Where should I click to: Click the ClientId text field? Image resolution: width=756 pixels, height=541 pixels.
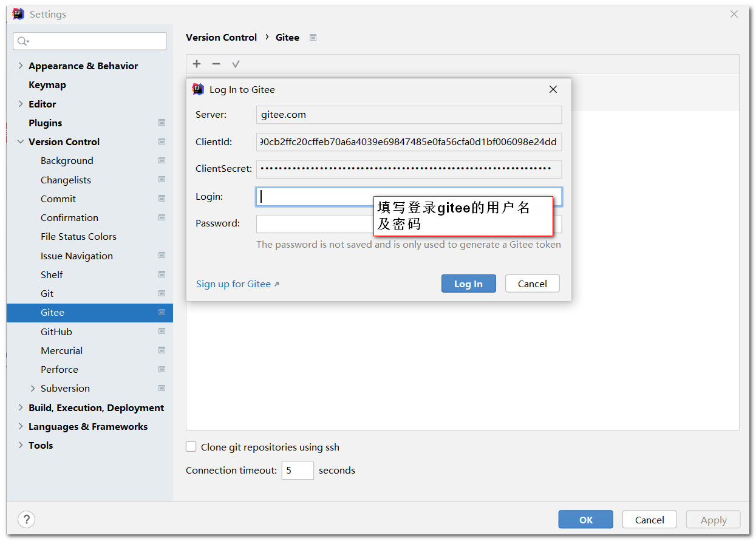(409, 142)
